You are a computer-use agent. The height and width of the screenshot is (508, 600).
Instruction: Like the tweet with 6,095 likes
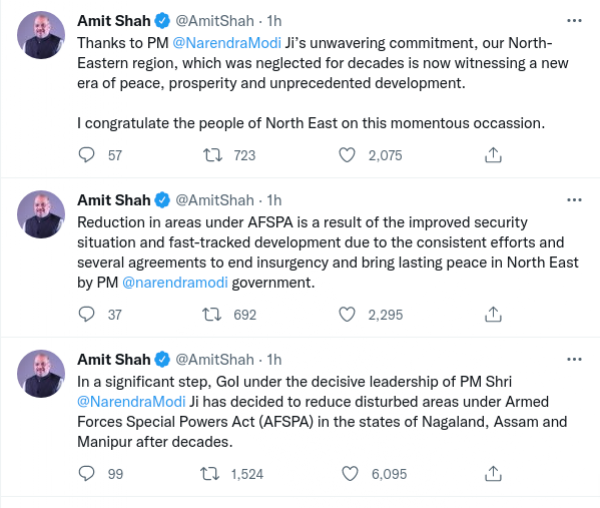[347, 473]
